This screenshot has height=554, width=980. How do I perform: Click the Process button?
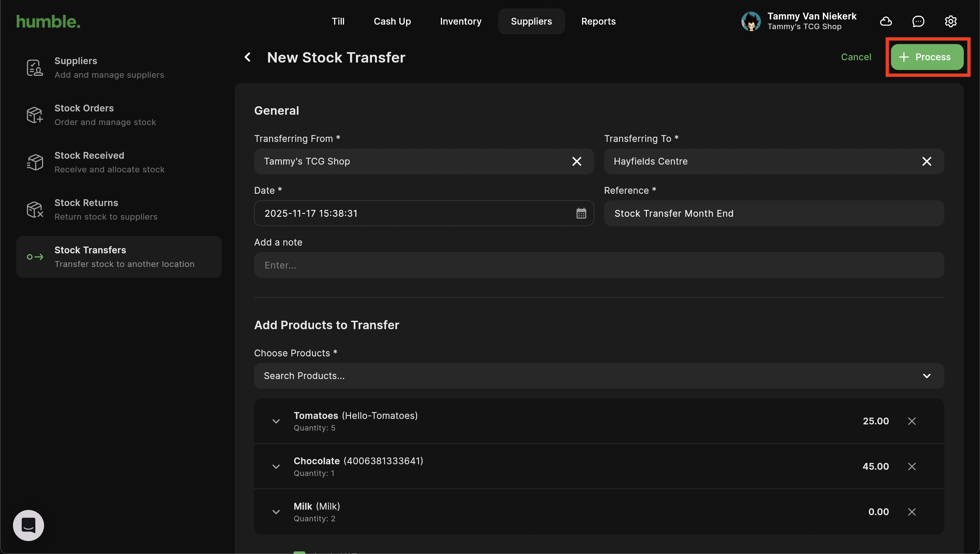pyautogui.click(x=927, y=57)
